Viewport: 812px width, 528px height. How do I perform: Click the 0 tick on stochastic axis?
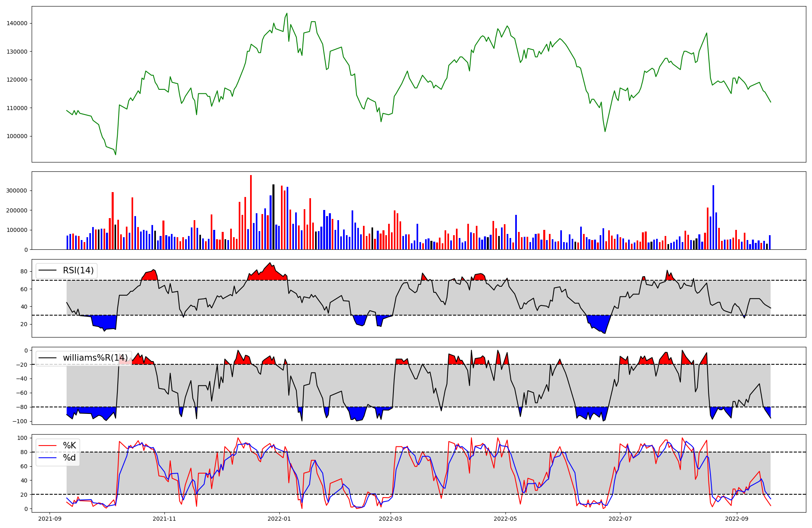pyautogui.click(x=26, y=509)
